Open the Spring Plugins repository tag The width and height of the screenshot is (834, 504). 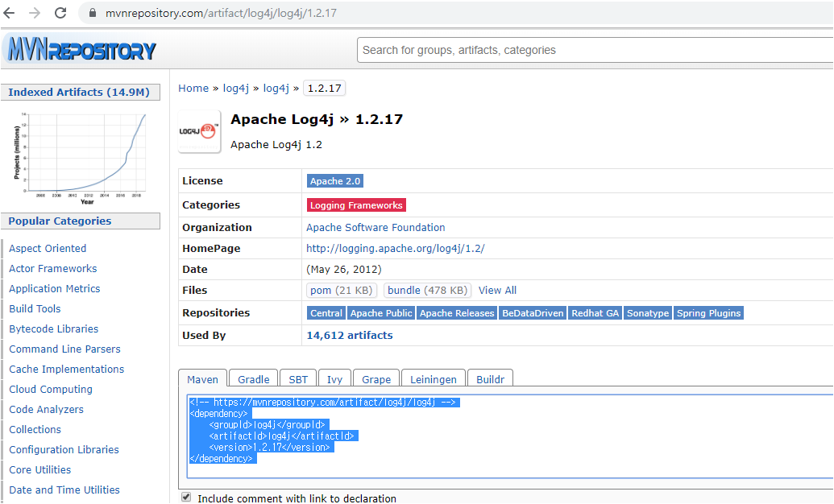coord(708,313)
